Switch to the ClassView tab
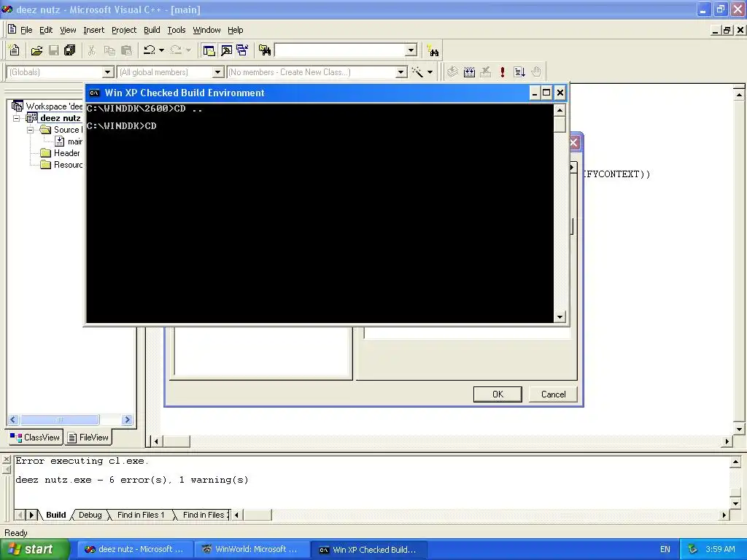This screenshot has height=560, width=747. tap(35, 437)
